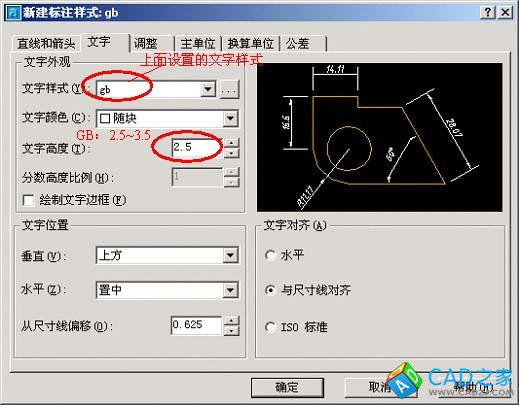Switch to the 直线和箭头 tab
Image resolution: width=519 pixels, height=405 pixels.
(x=46, y=43)
